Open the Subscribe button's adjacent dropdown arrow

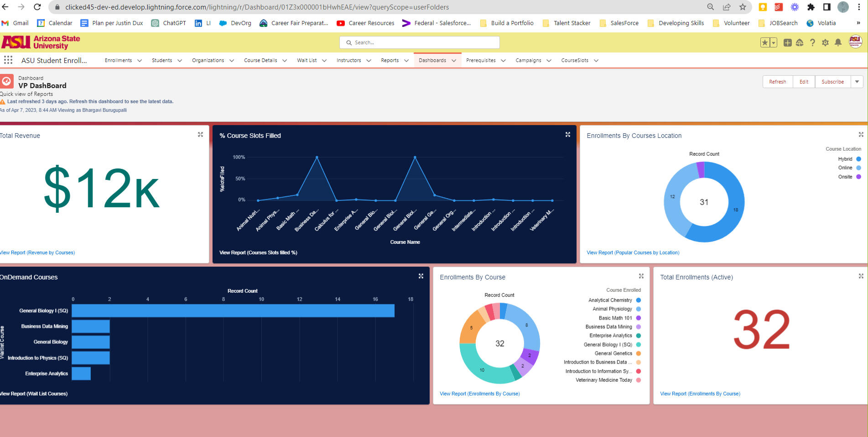[857, 81]
